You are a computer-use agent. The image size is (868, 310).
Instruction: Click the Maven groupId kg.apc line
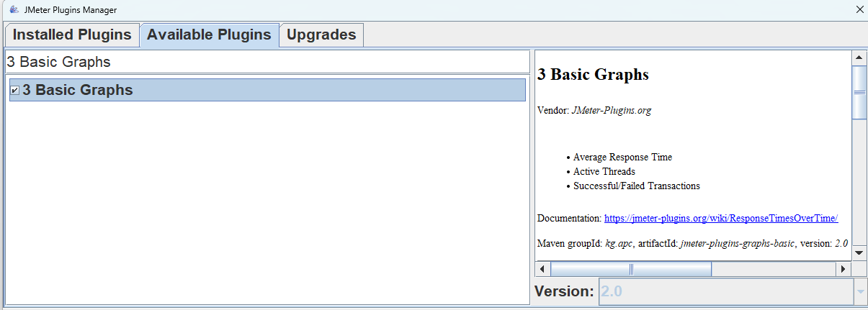693,243
